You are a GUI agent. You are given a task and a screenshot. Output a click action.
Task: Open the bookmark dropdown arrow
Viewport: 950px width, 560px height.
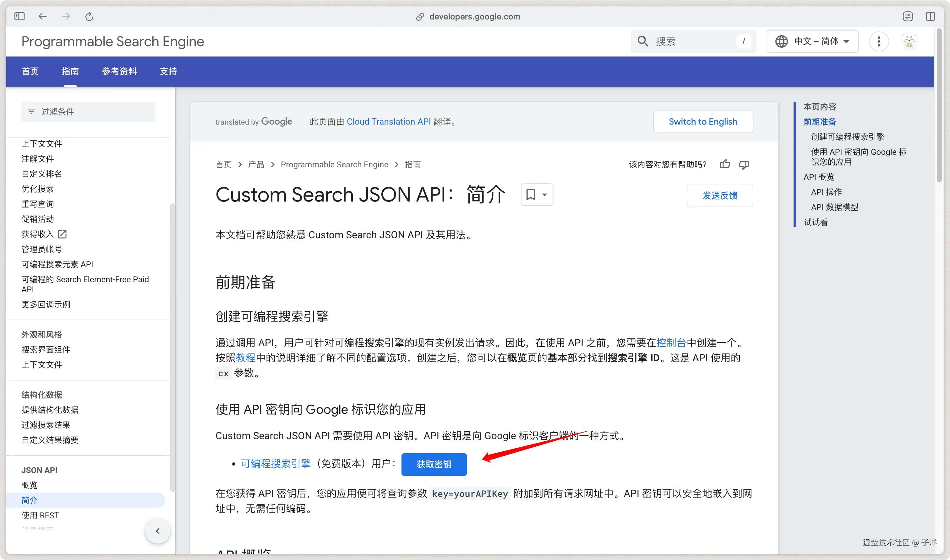[544, 195]
